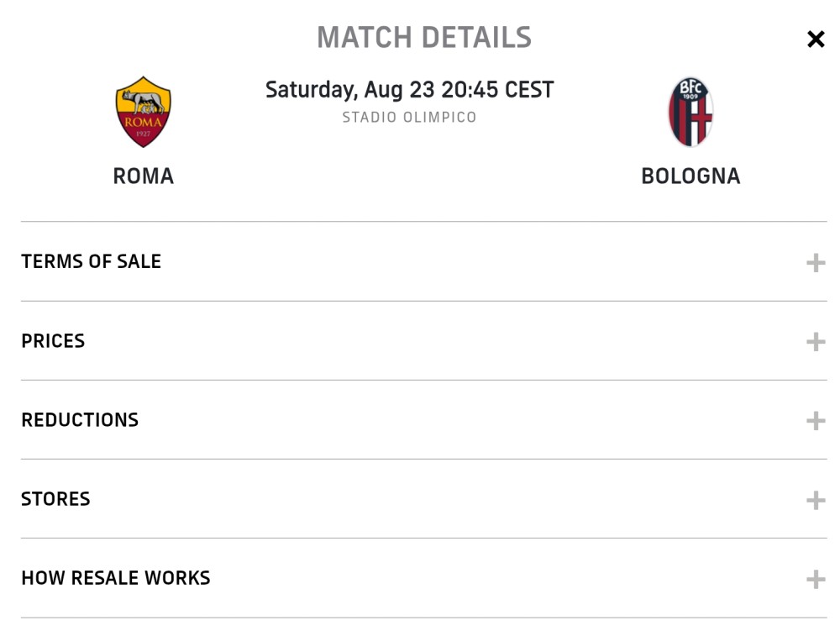Click the MATCH DETAILS title
This screenshot has height=631, width=840.
click(423, 38)
